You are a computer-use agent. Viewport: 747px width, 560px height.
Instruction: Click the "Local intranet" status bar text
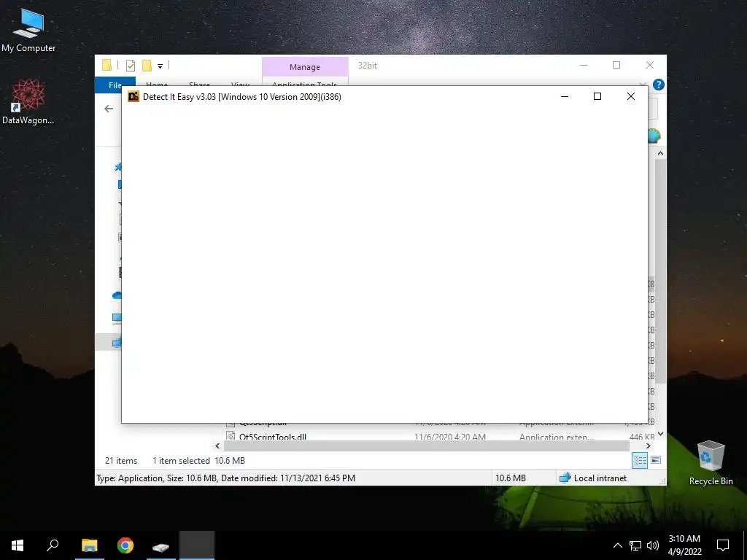pyautogui.click(x=600, y=478)
